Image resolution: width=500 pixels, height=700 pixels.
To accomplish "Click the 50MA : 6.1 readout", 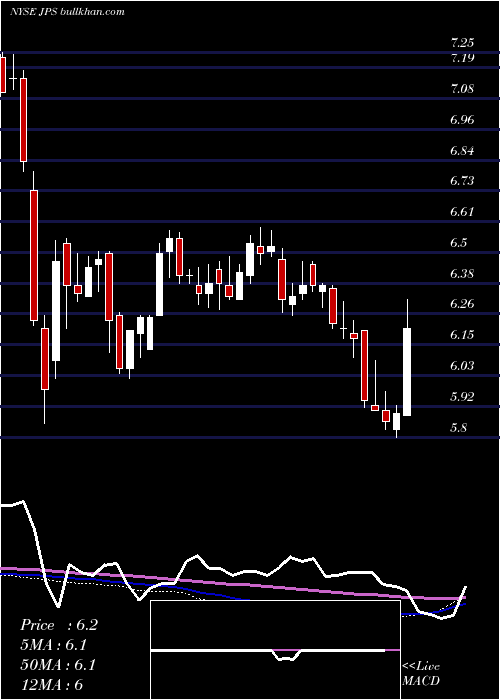I will [x=58, y=664].
